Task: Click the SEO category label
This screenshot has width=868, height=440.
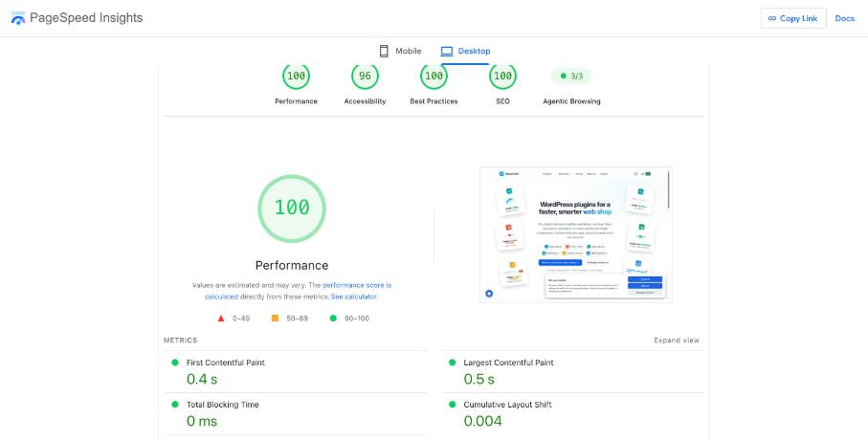Action: [502, 101]
